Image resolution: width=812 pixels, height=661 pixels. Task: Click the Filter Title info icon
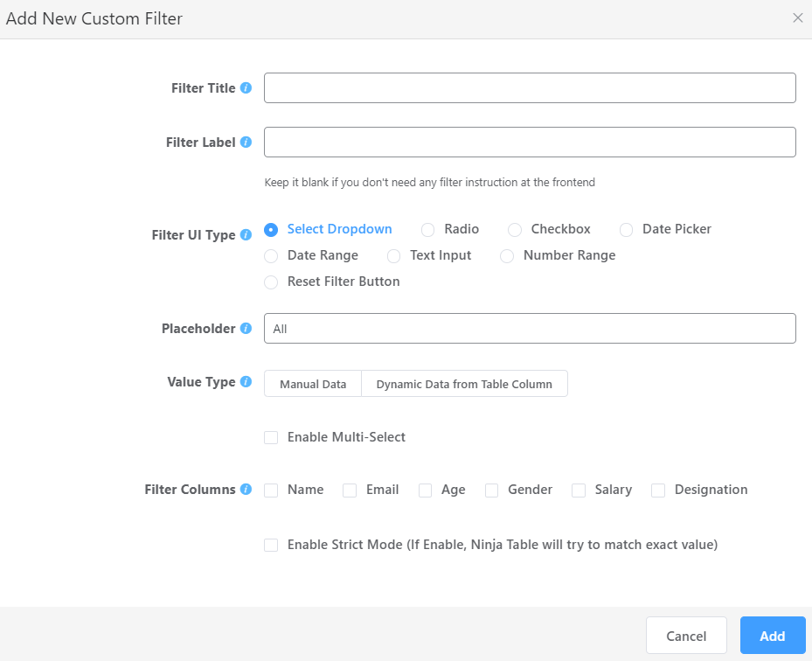point(246,87)
